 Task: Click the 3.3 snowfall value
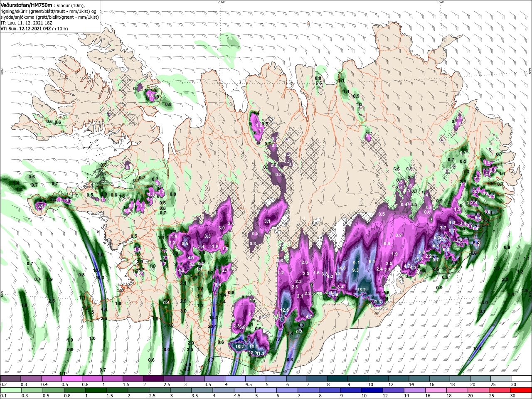point(207,236)
